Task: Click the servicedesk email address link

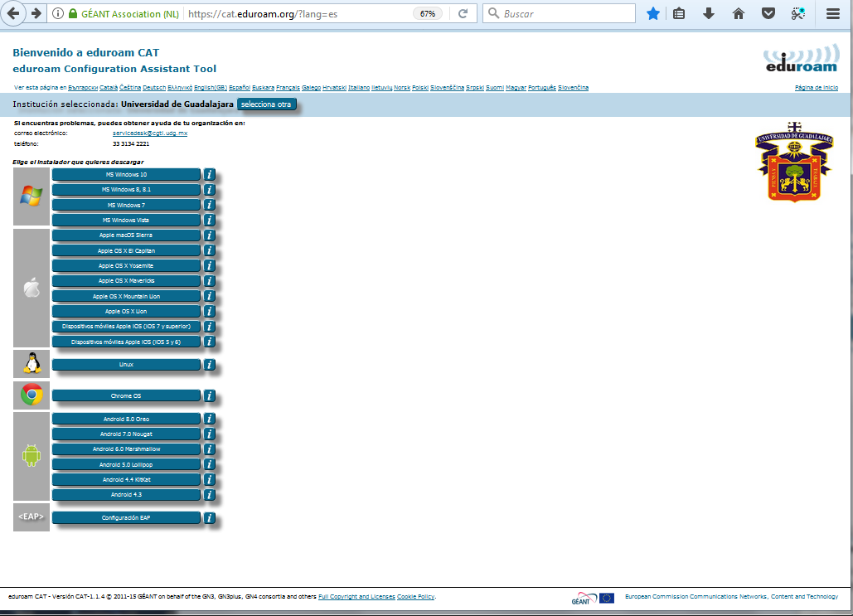Action: pyautogui.click(x=149, y=133)
